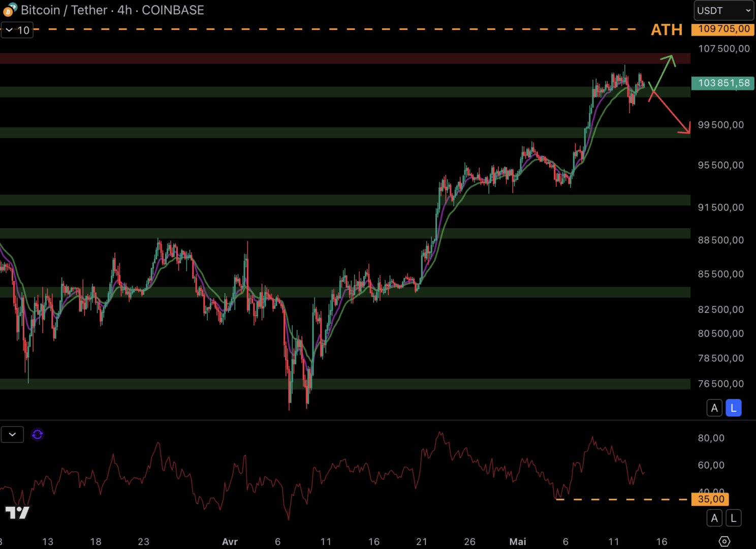Click RSI level label 35,00
This screenshot has width=756, height=549.
(710, 499)
